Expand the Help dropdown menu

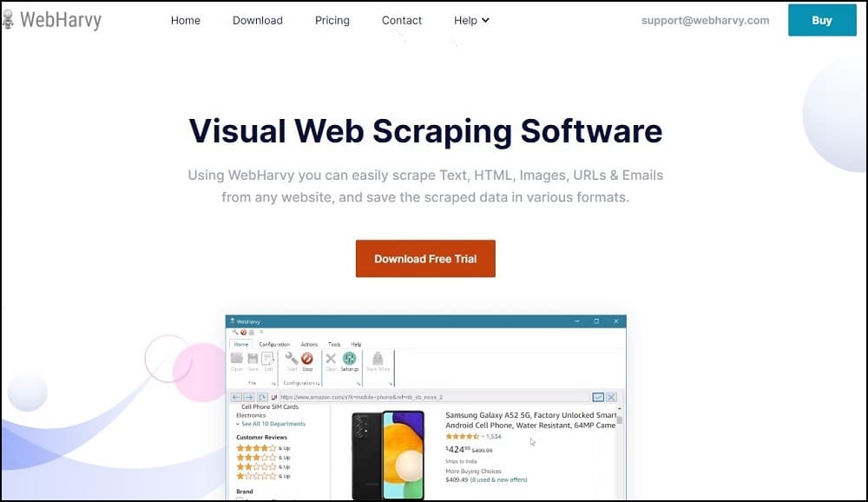coord(471,21)
